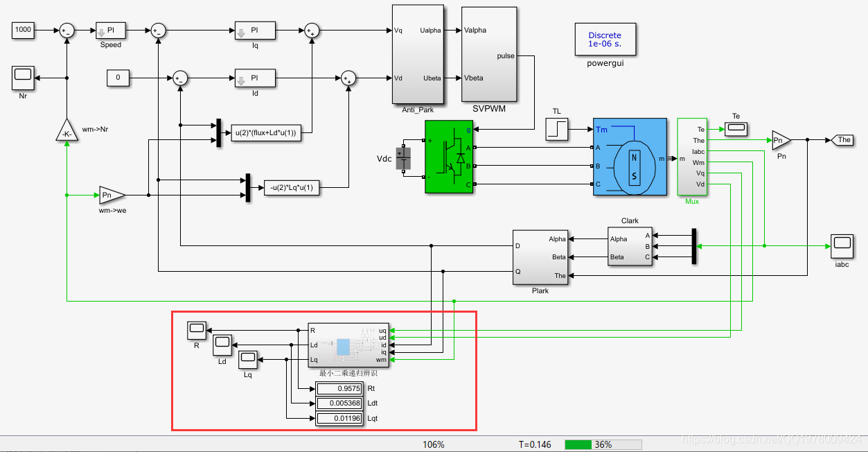This screenshot has height=452, width=868.
Task: Select the The goto tag block
Action: click(843, 140)
